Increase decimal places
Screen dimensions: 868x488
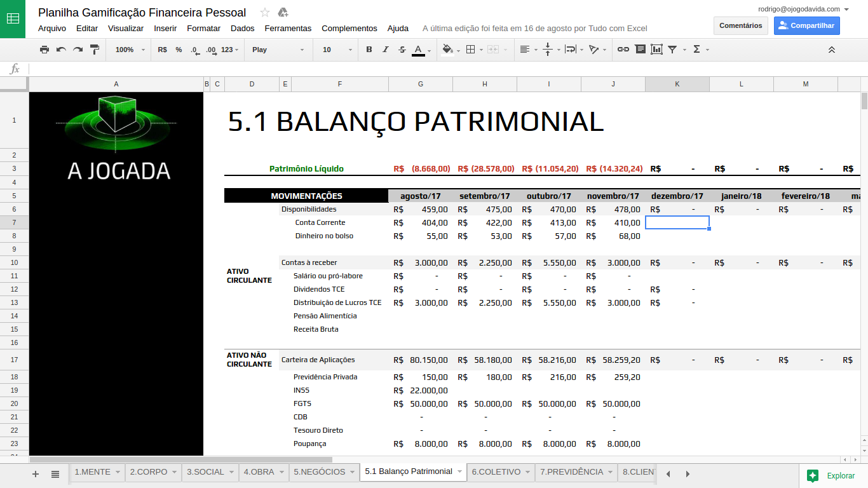211,50
